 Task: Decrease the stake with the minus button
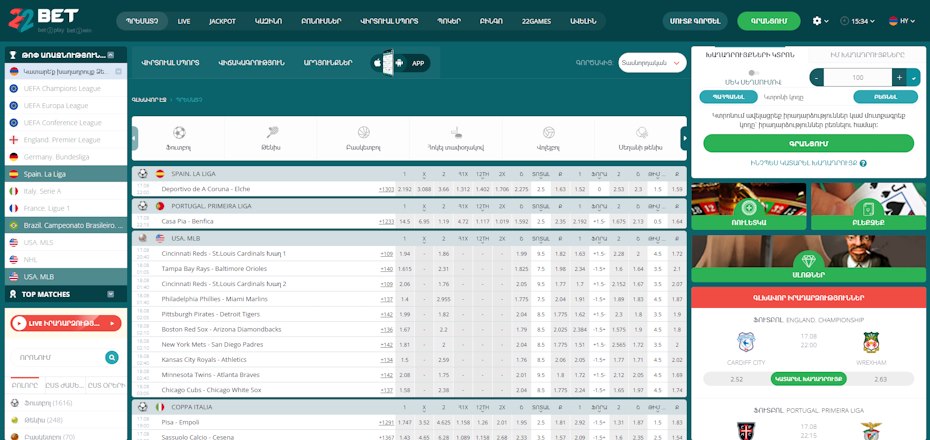click(817, 77)
